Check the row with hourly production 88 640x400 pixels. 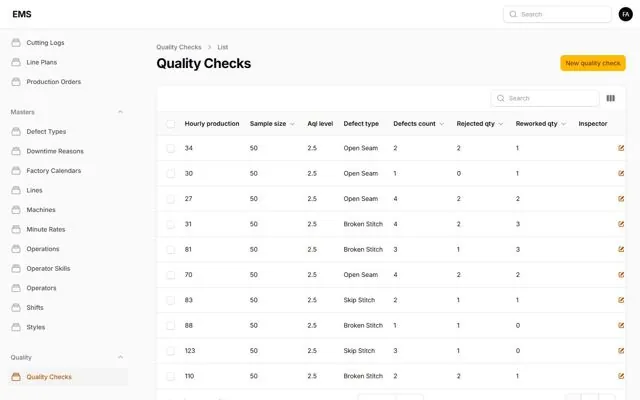coord(171,325)
